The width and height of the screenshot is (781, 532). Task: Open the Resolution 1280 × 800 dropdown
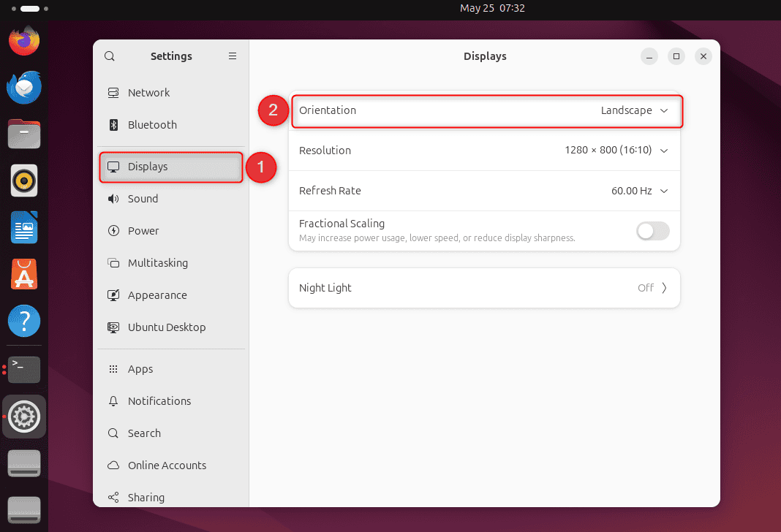pyautogui.click(x=485, y=151)
